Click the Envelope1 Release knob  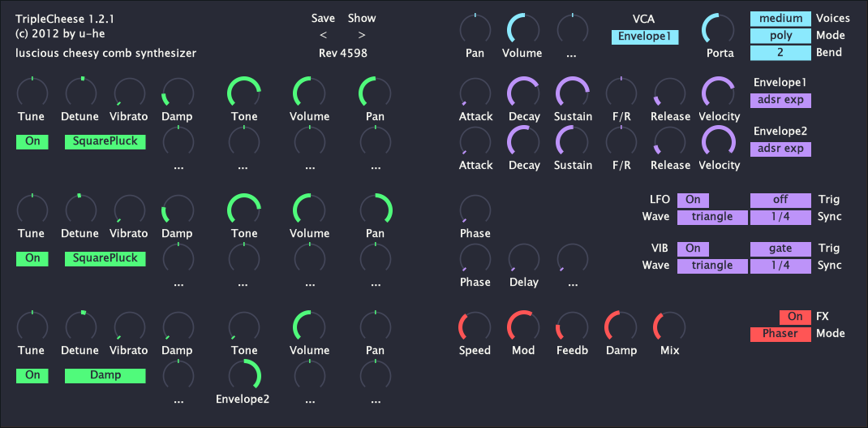click(669, 93)
